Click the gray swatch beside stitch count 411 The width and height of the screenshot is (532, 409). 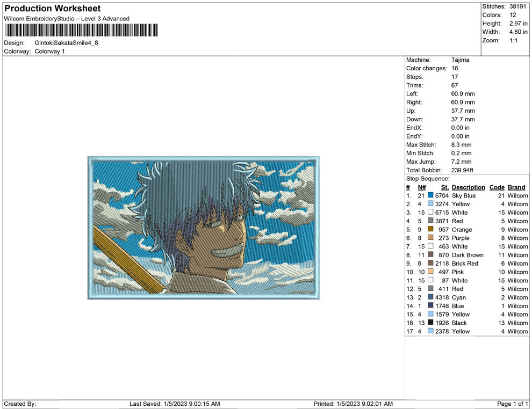[x=430, y=288]
